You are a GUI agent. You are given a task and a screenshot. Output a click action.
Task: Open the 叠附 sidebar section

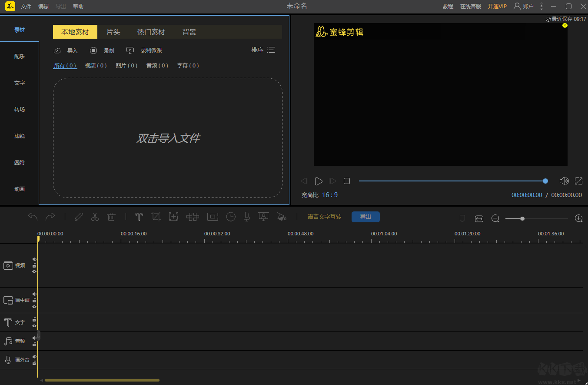pos(20,163)
